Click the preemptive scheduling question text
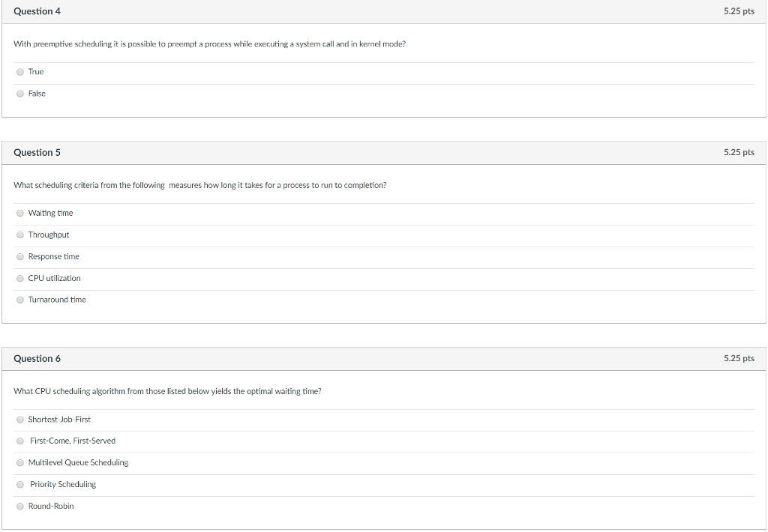The height and width of the screenshot is (532, 768). point(209,44)
